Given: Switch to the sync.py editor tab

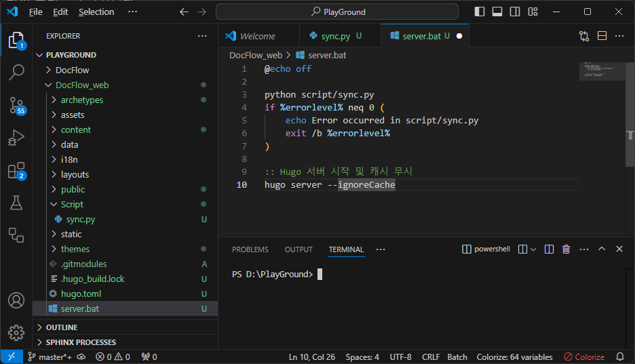Looking at the screenshot, I should pyautogui.click(x=340, y=36).
